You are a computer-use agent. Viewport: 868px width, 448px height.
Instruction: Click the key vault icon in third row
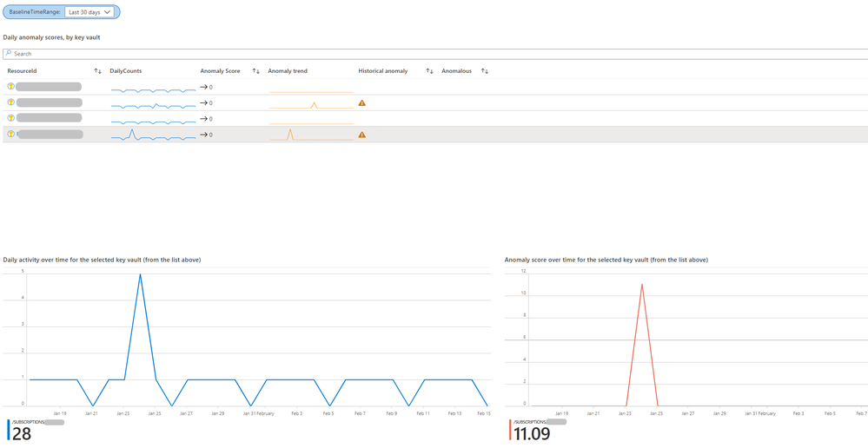[10, 118]
